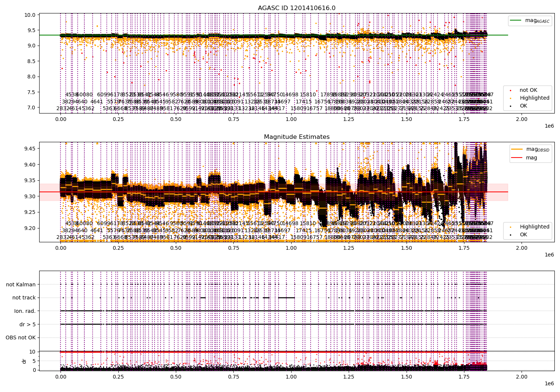Image resolution: width=560 pixels, height=392 pixels.
Task: Click the "9.20" y-axis tick label
Action: (x=31, y=228)
